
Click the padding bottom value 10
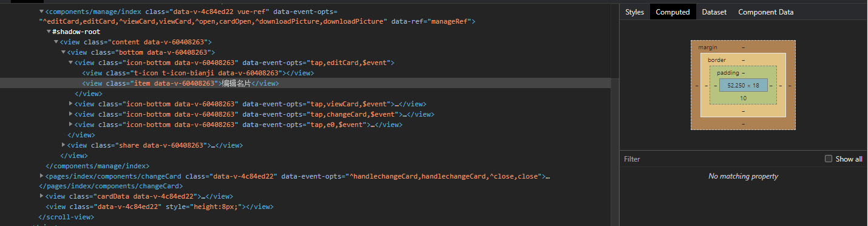point(743,98)
